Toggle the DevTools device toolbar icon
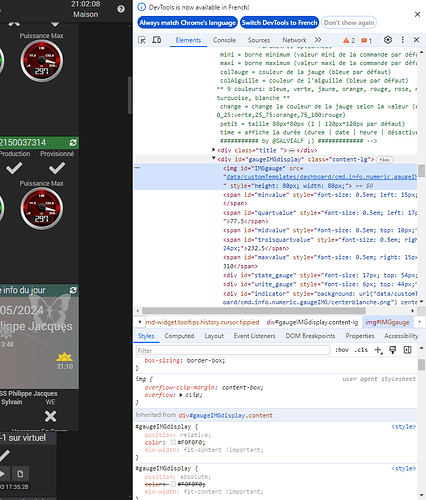This screenshot has height=500, width=426. [x=156, y=40]
